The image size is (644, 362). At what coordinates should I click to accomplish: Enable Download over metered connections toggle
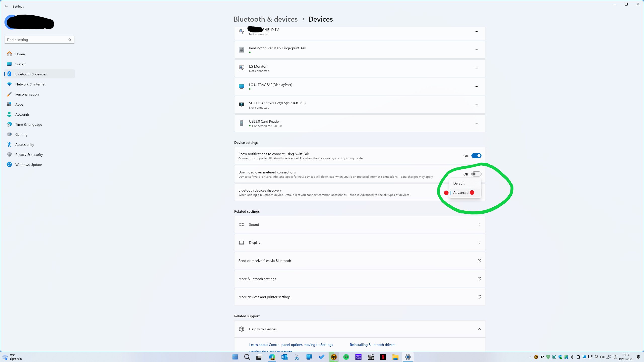476,174
